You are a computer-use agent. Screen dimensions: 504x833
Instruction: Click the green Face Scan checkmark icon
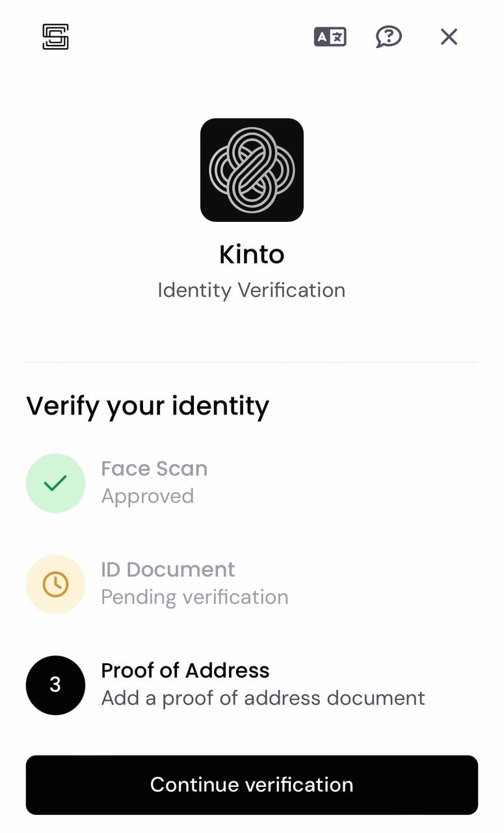[x=55, y=484]
